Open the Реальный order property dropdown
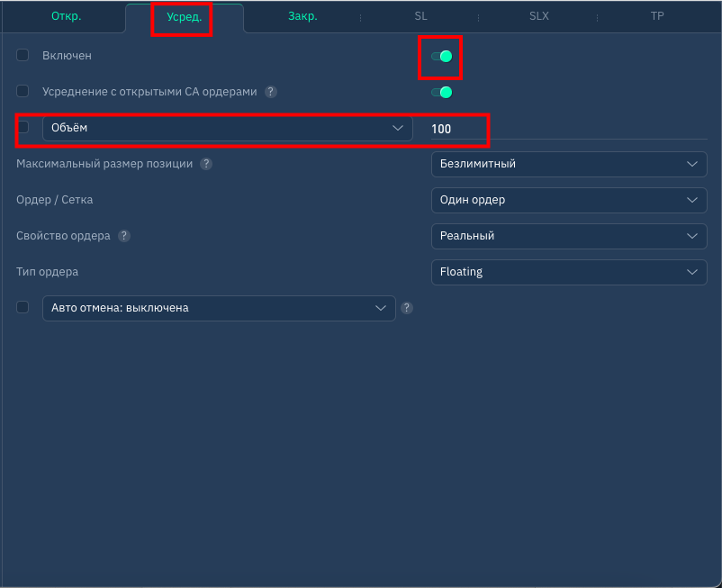Image resolution: width=722 pixels, height=588 pixels. coord(569,236)
